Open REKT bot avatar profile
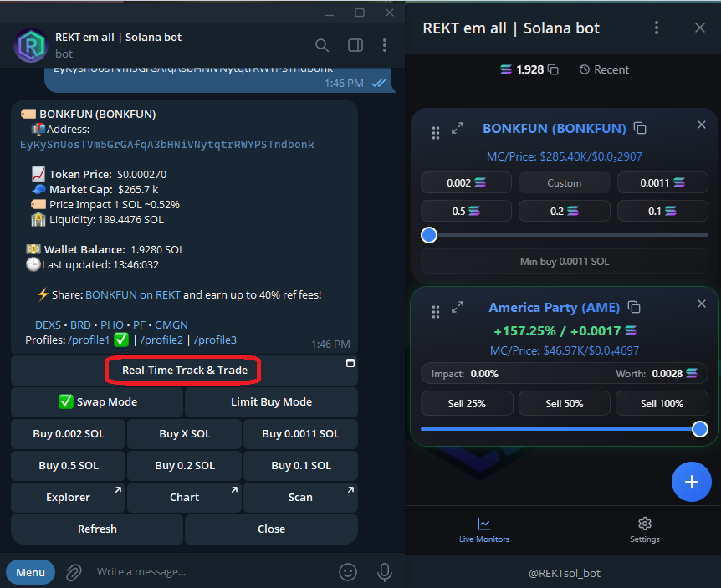 click(x=31, y=45)
